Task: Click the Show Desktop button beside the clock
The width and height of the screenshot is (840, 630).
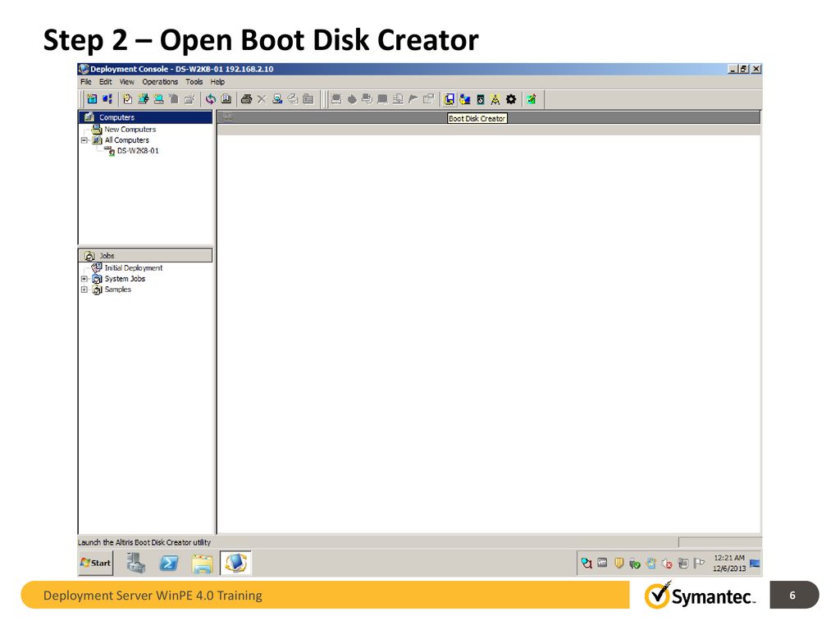Action: (756, 563)
